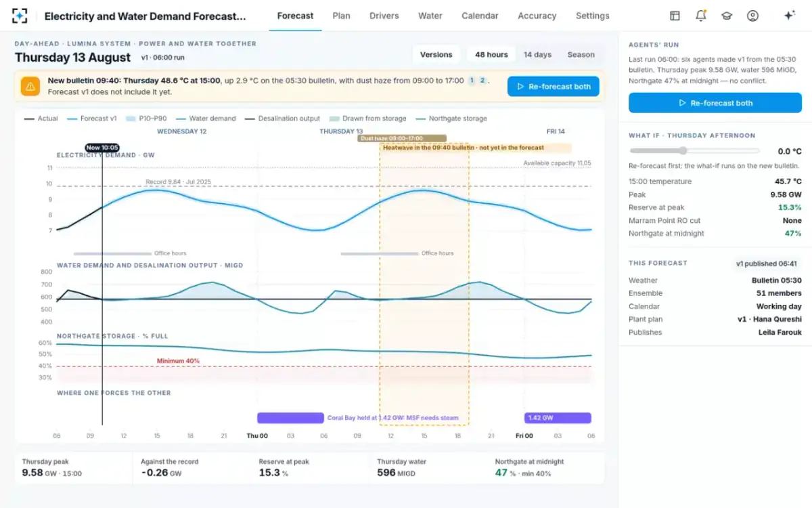This screenshot has height=508, width=812.
Task: Open the Drivers tab
Action: click(x=384, y=16)
